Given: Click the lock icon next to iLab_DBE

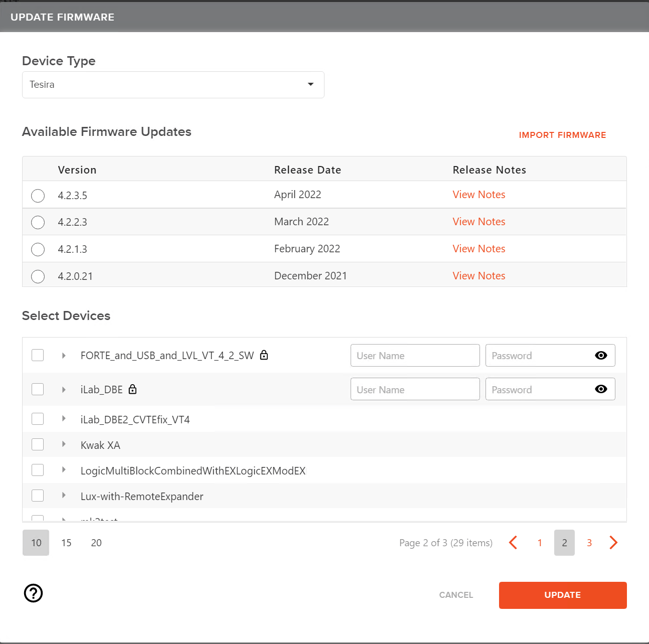Looking at the screenshot, I should pos(132,389).
